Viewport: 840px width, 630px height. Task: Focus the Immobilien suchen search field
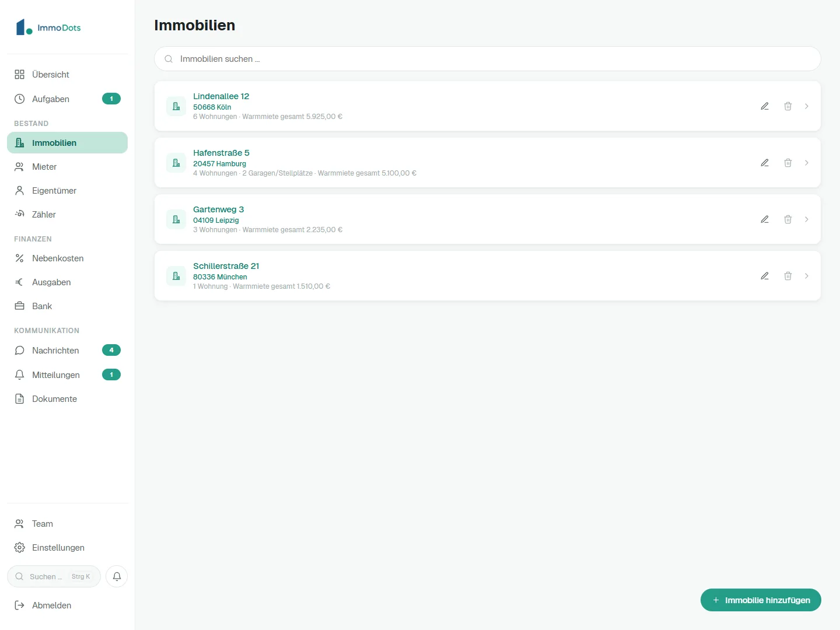(x=488, y=59)
